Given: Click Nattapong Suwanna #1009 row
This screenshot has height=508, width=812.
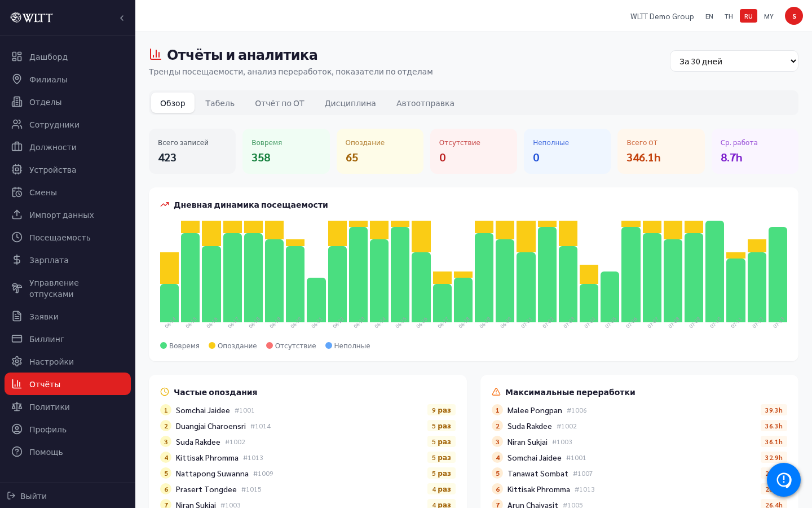Looking at the screenshot, I should 308,474.
